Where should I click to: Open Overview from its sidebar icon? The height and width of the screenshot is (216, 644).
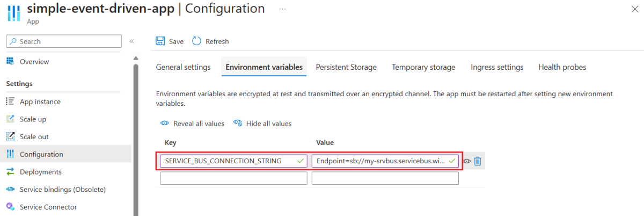[x=10, y=62]
